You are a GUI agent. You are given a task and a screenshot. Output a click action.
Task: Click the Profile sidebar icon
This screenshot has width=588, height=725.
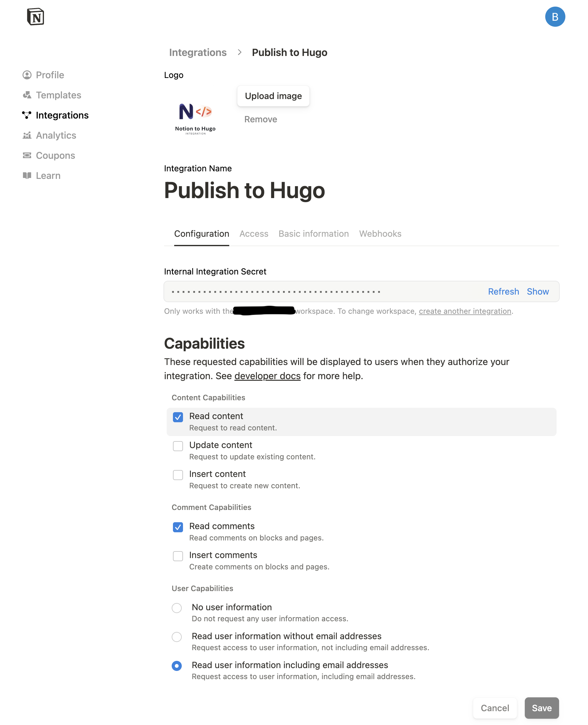(27, 75)
